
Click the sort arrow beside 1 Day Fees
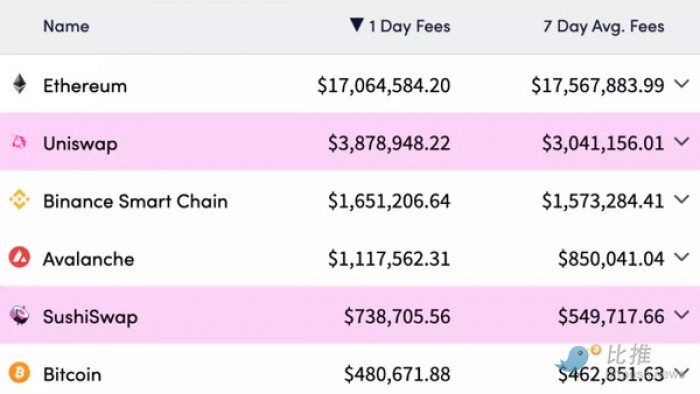[357, 25]
